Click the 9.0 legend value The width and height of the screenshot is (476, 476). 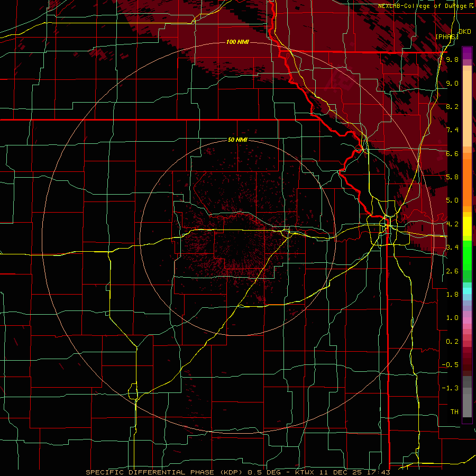point(452,83)
